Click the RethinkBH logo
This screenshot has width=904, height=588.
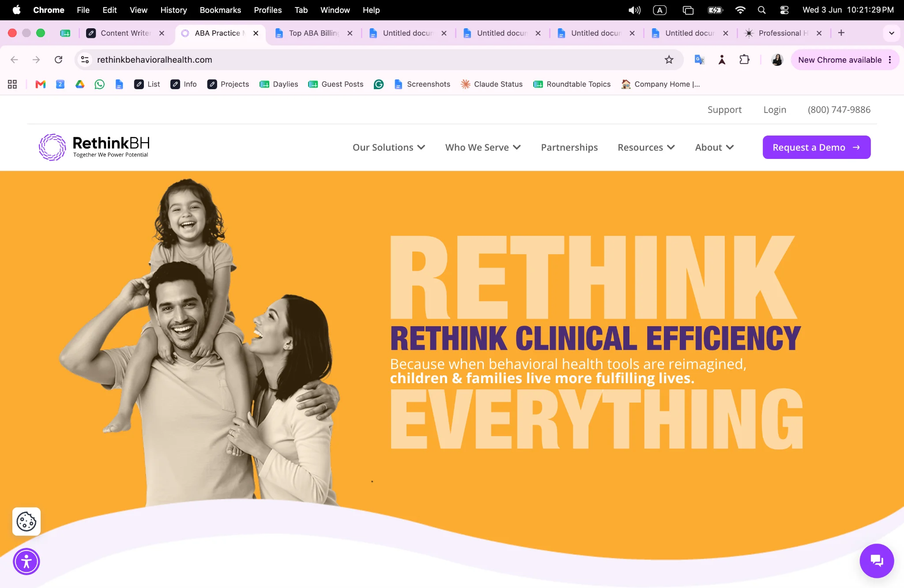tap(94, 147)
